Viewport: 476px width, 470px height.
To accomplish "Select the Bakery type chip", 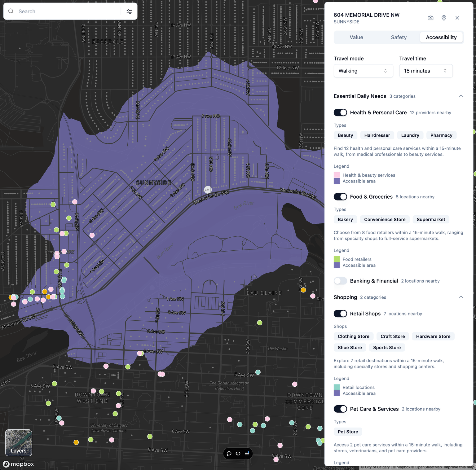I will [345, 219].
